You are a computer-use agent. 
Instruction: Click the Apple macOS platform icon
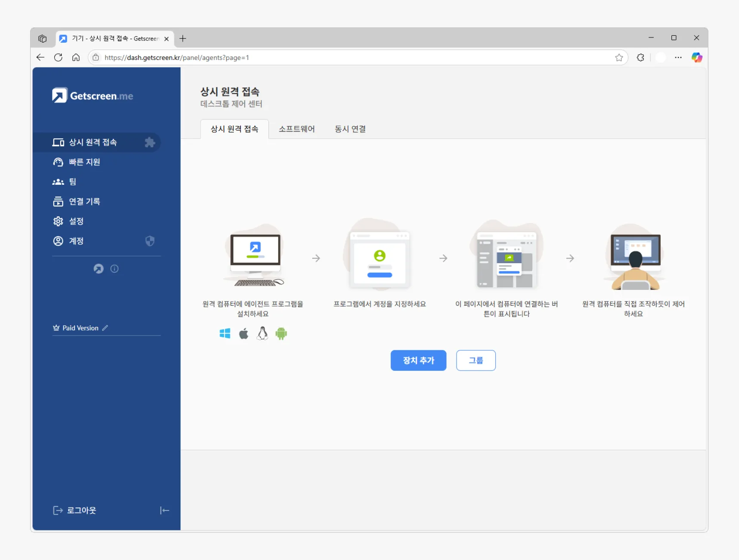pos(244,333)
